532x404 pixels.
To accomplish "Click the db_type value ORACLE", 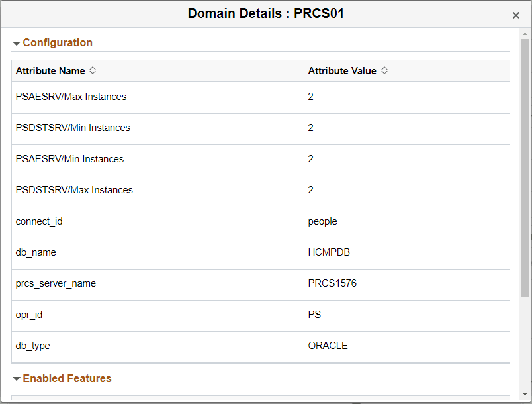I will click(327, 346).
